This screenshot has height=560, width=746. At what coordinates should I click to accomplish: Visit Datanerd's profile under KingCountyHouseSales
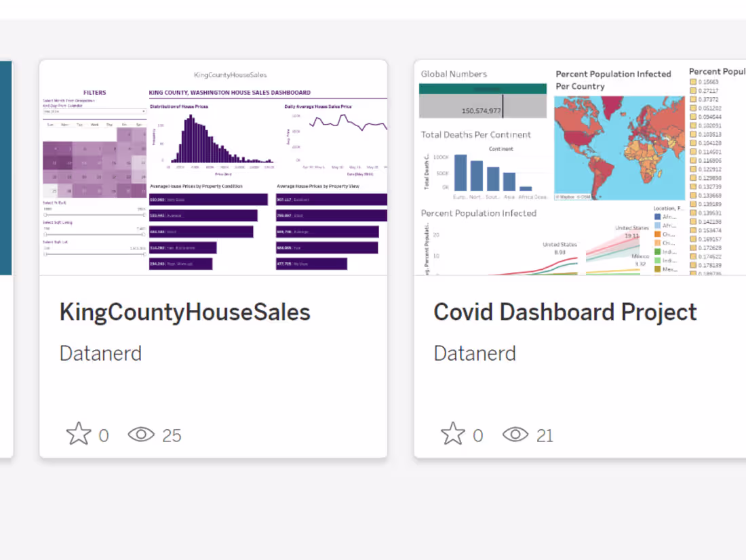tap(100, 353)
